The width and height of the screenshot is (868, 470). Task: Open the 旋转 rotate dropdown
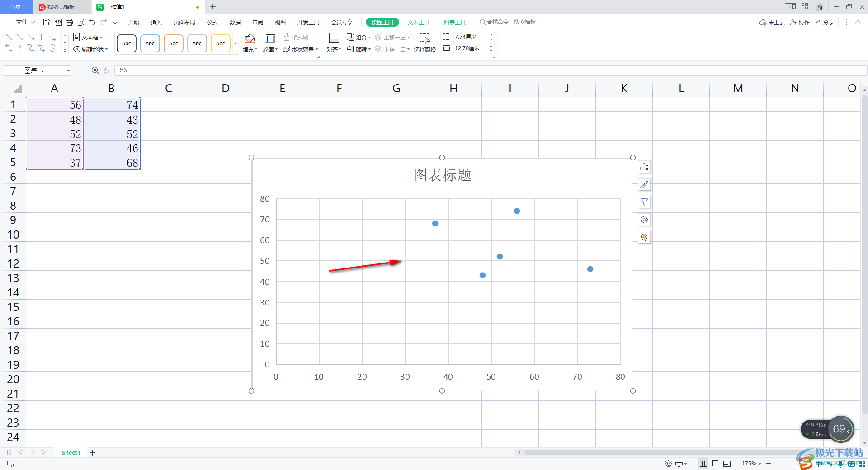(x=359, y=49)
